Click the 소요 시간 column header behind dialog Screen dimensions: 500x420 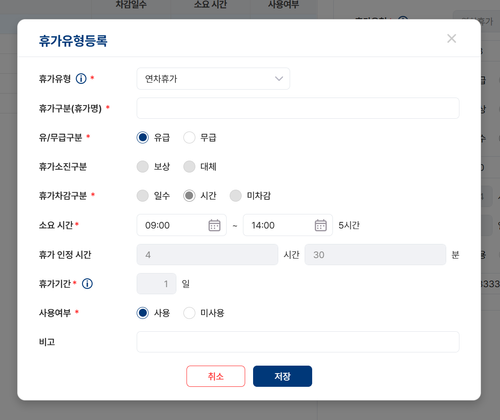pyautogui.click(x=210, y=4)
